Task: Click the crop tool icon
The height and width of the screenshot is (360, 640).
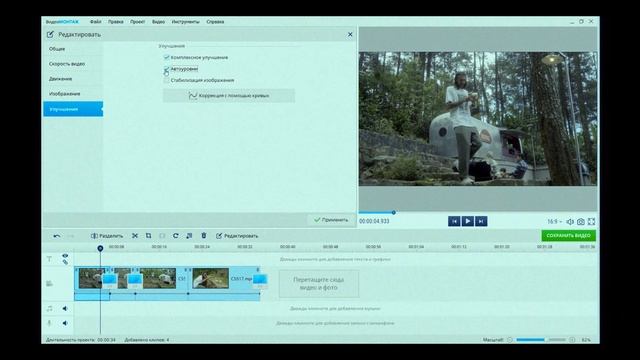Action: click(x=149, y=236)
